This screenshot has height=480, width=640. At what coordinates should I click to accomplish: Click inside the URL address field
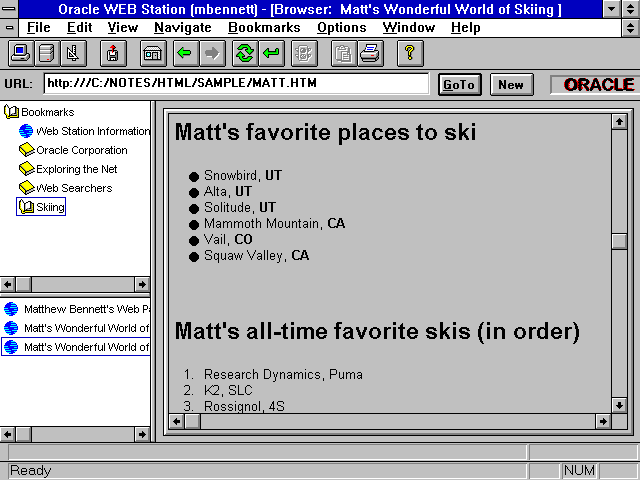235,84
